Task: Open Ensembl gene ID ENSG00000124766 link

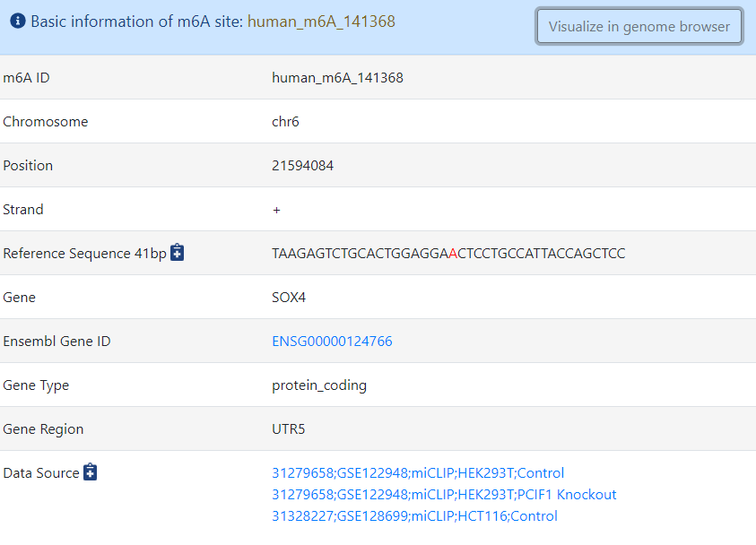Action: 332,342
